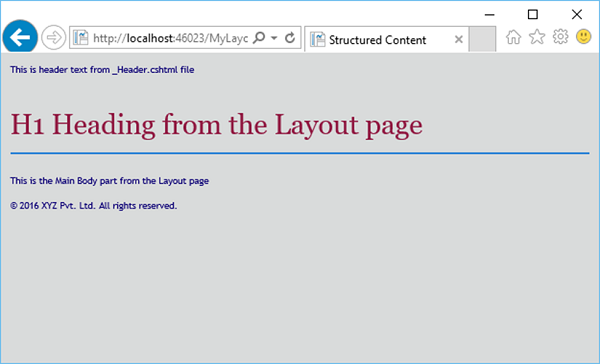Minimize the browser window
The height and width of the screenshot is (364, 600).
point(489,15)
